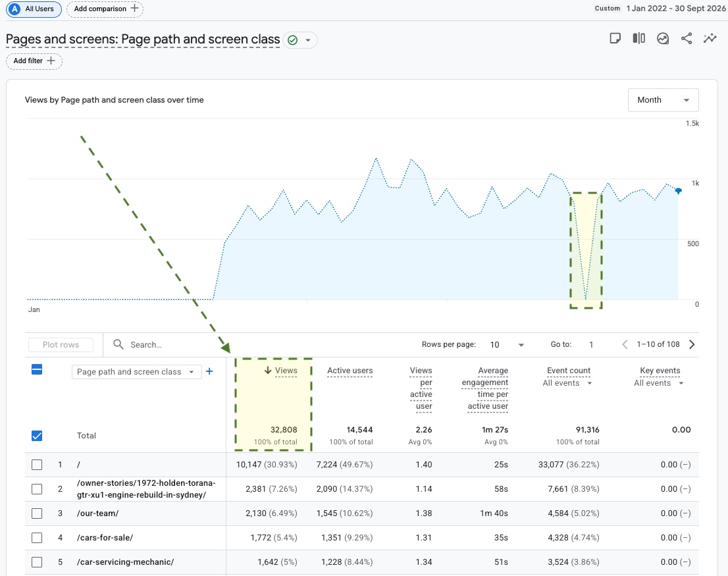Tick the /our-team/ row checkbox

tap(37, 513)
